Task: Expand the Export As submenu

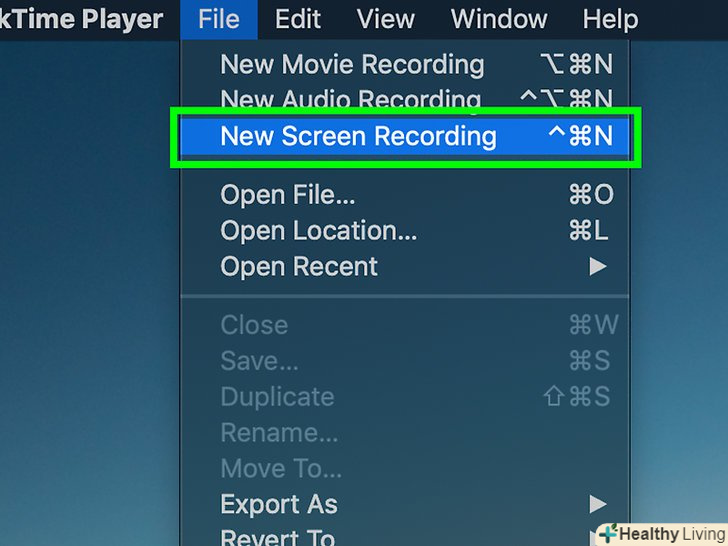Action: tap(279, 504)
